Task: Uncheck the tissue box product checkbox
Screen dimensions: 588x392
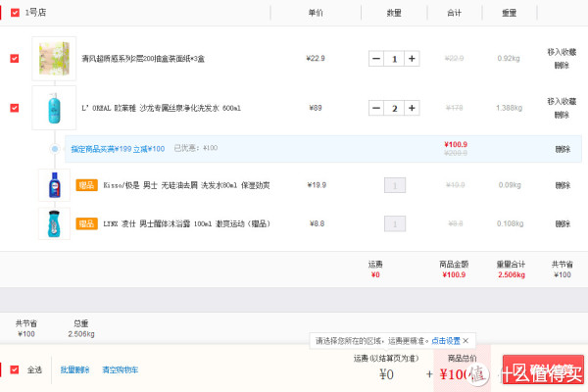Action: pos(15,59)
